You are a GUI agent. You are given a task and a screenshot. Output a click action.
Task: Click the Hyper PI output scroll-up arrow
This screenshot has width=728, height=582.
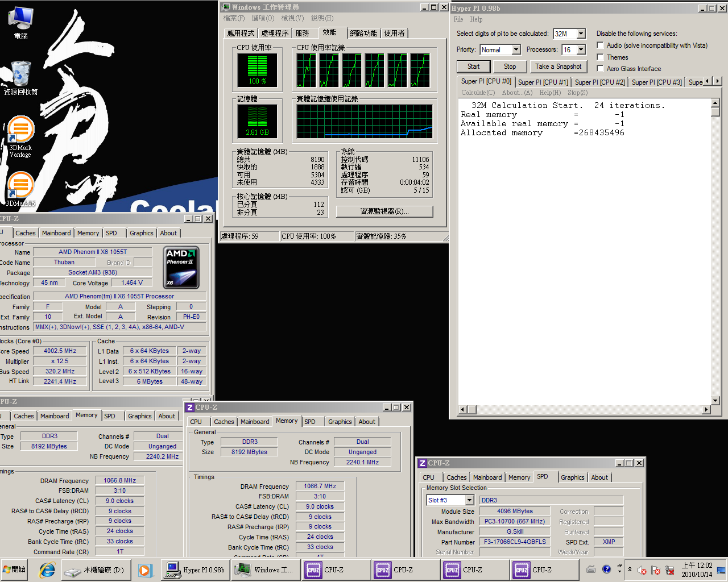(x=715, y=103)
